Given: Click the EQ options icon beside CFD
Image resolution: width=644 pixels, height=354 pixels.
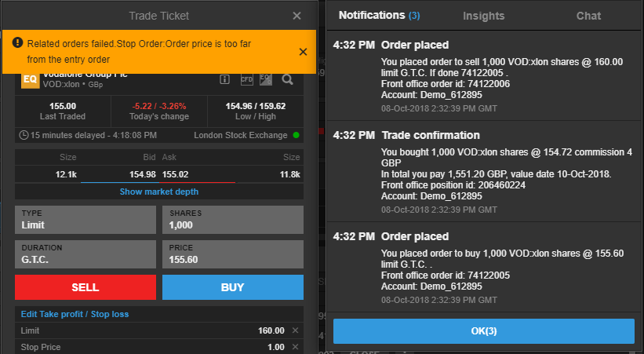Looking at the screenshot, I should (265, 79).
